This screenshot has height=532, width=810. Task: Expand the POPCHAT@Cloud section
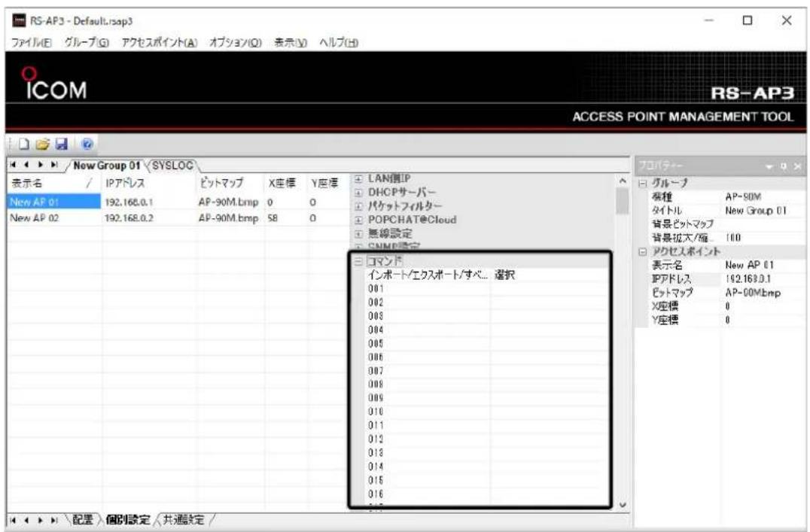coord(358,220)
